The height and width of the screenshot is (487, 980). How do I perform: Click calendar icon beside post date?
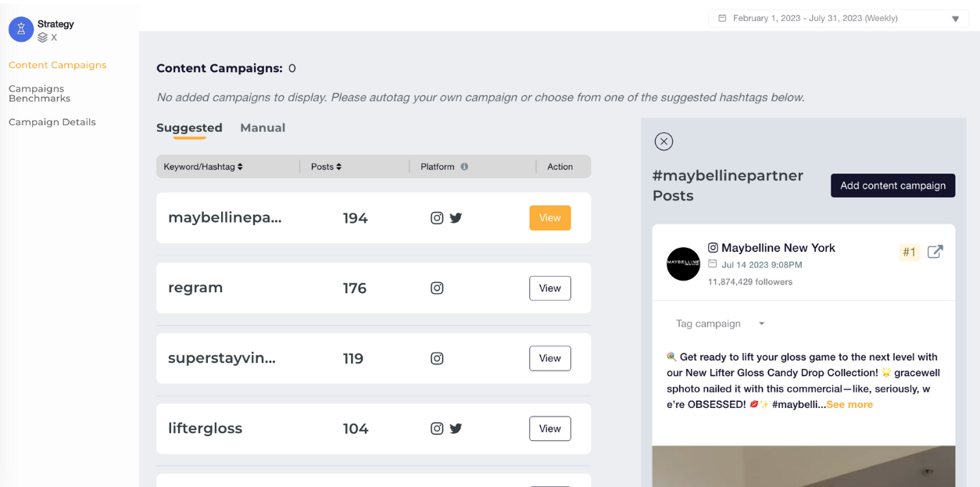(712, 264)
